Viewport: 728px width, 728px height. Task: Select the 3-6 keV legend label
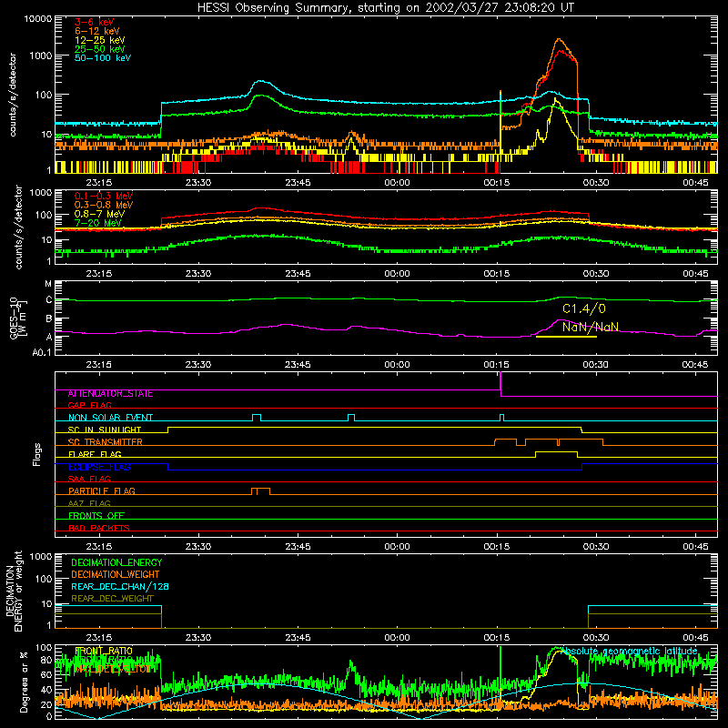95,22
